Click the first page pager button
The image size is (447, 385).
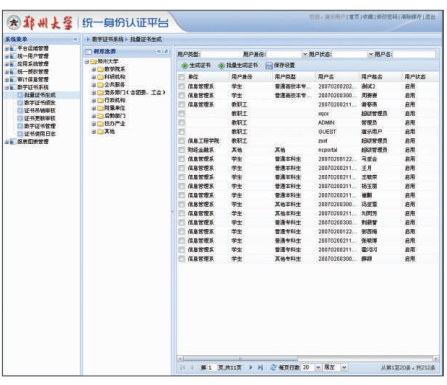click(x=182, y=367)
